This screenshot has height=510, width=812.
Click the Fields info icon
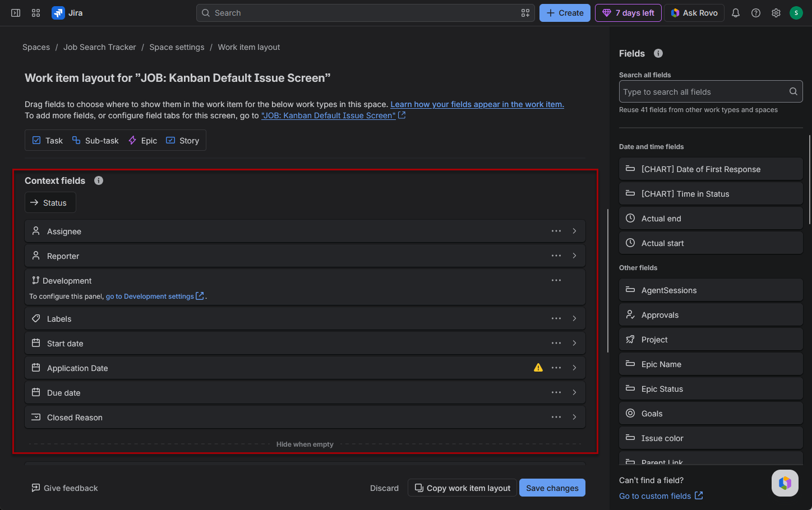[658, 53]
